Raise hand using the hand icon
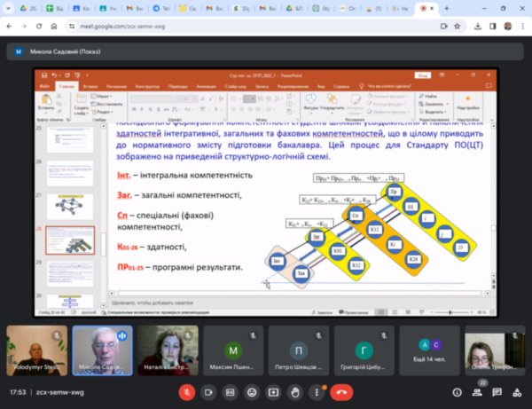532x409 pixels. (x=295, y=391)
